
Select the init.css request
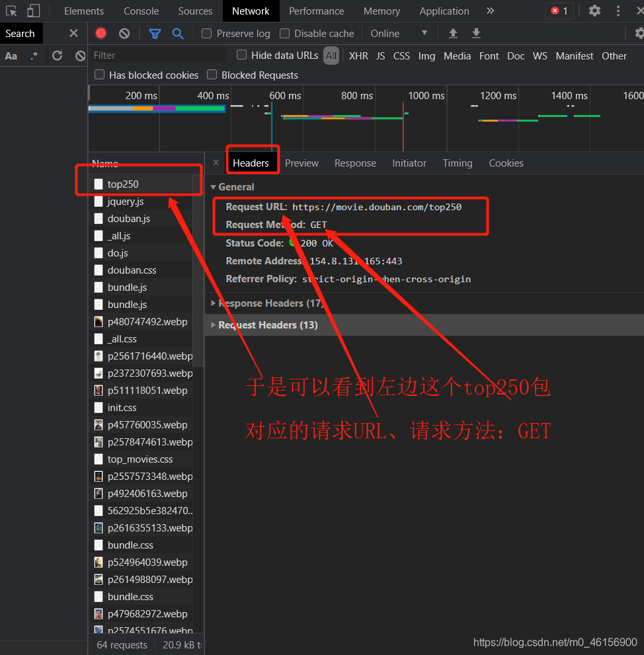pos(140,408)
